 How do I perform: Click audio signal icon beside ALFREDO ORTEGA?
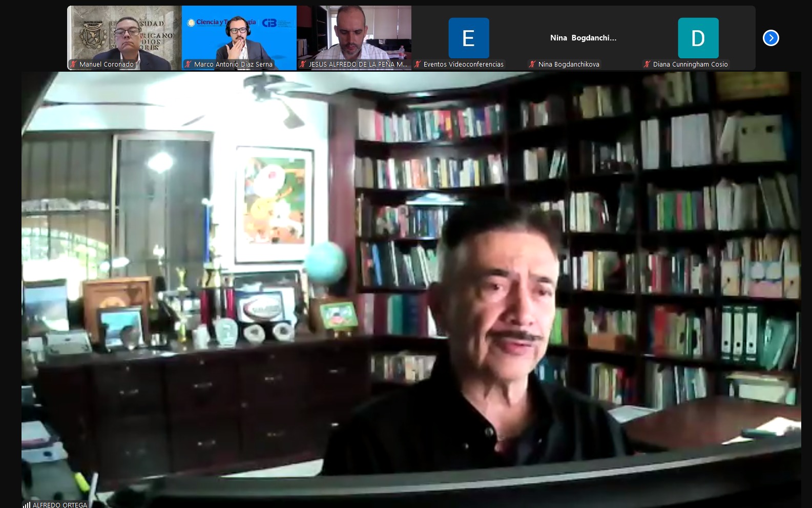tap(26, 505)
